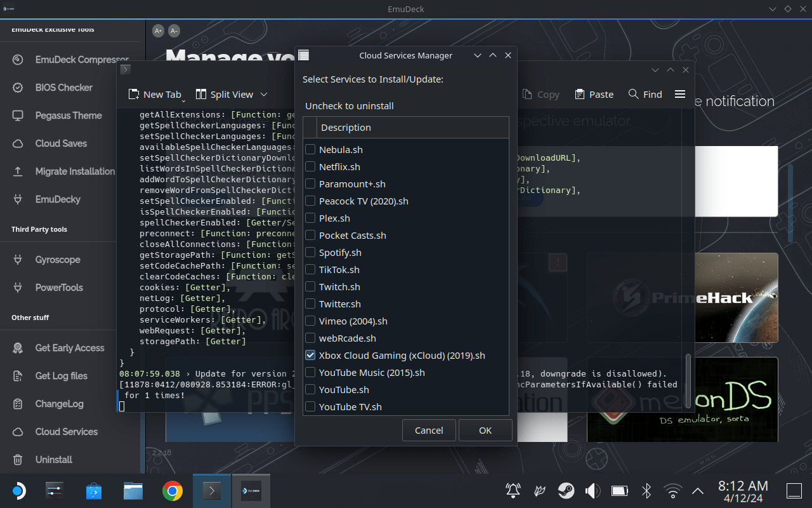The width and height of the screenshot is (812, 508).
Task: Click the Vimeo (2004).sh label
Action: coord(353,321)
